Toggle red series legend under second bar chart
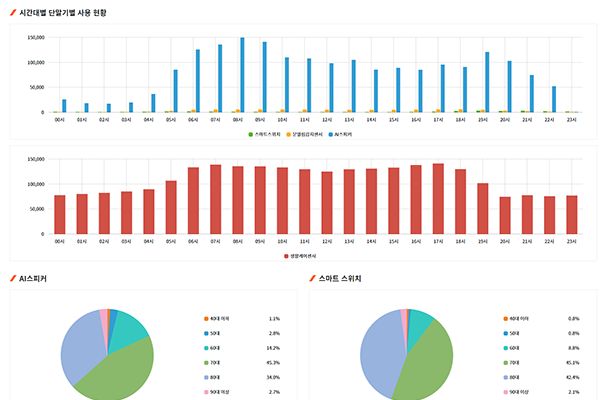This screenshot has width=600, height=400. click(300, 256)
